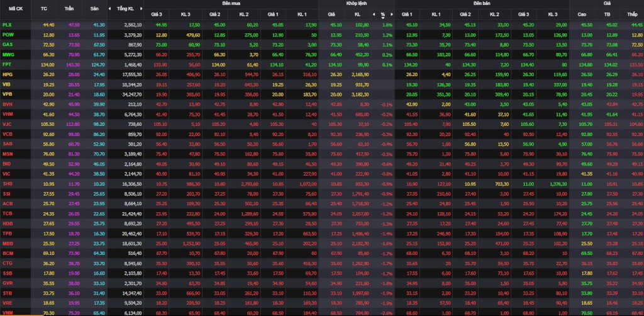Click FPT ceiling price 143.30
Viewport: 644px width, 316px height.
72,64
